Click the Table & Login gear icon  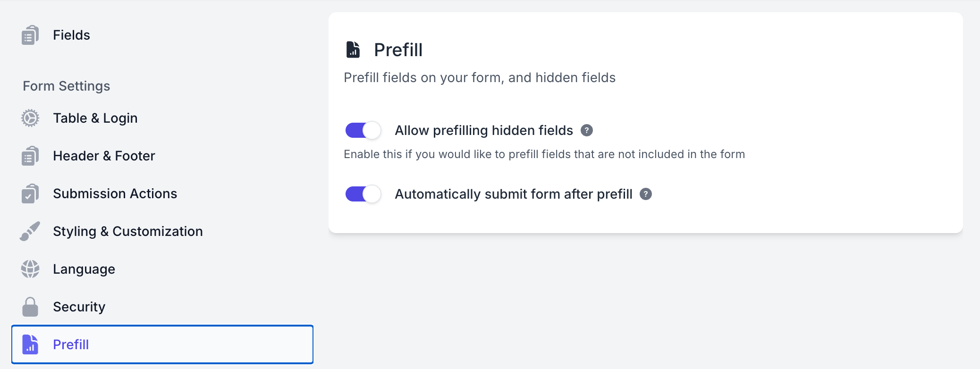coord(30,118)
